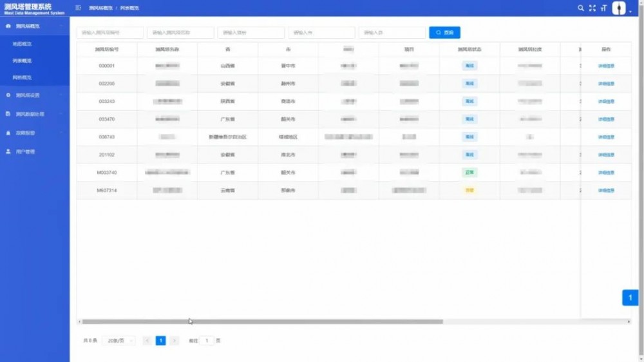Focus the tower number input field
This screenshot has width=644, height=362.
click(x=110, y=32)
